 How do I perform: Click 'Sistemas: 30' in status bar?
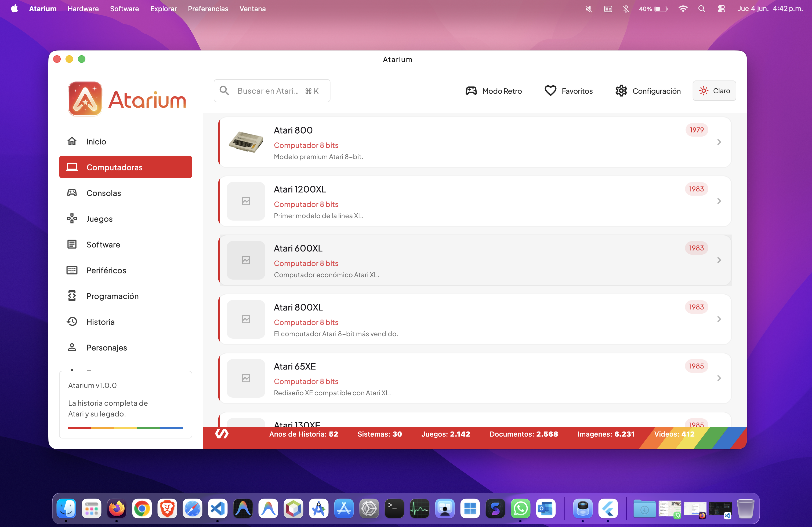coord(379,434)
